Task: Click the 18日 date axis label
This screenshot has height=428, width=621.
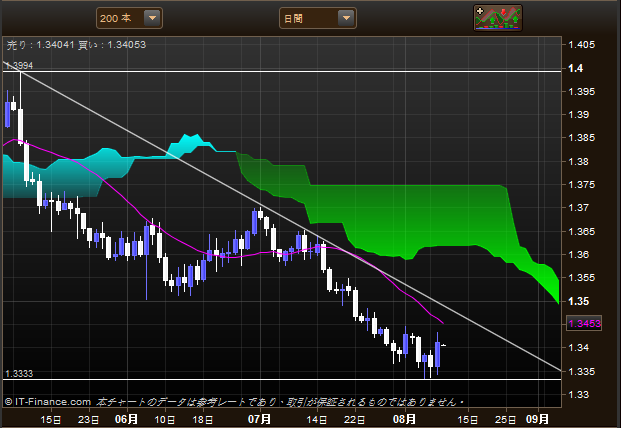Action: (x=202, y=420)
